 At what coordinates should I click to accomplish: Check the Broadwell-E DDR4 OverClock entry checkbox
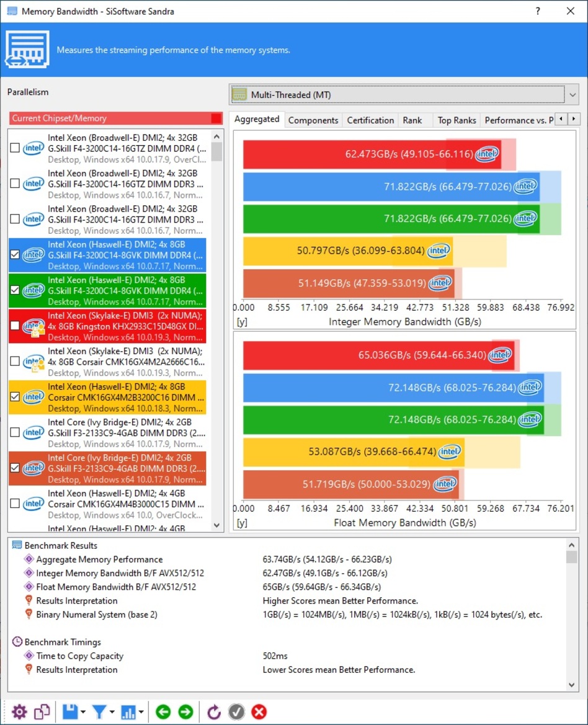[x=15, y=148]
